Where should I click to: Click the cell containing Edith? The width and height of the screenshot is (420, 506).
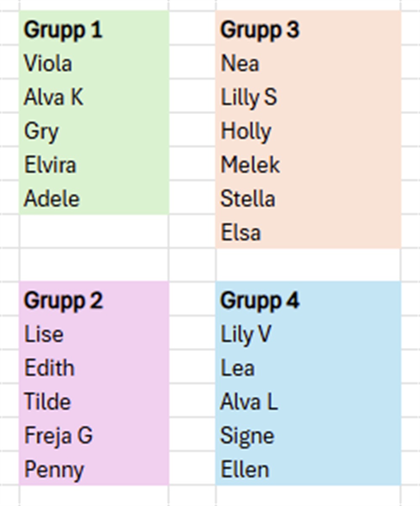coord(50,368)
